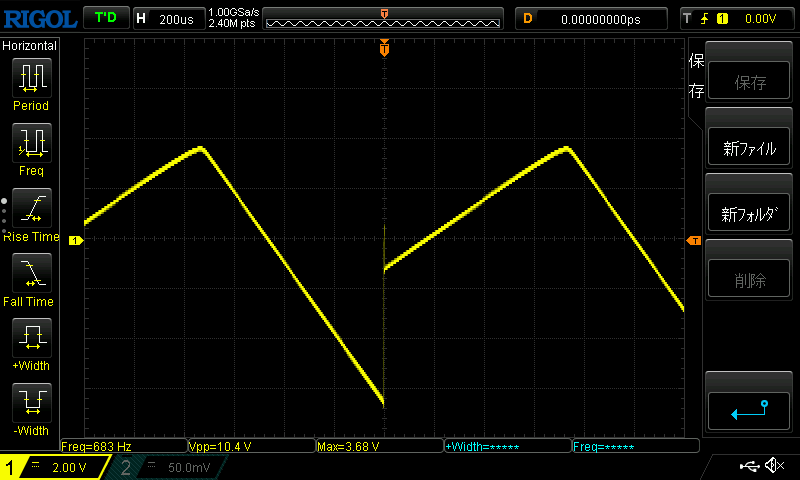Select the channel 1 tab showing 2.00 V
Viewport: 800px width, 480px height.
(x=55, y=467)
